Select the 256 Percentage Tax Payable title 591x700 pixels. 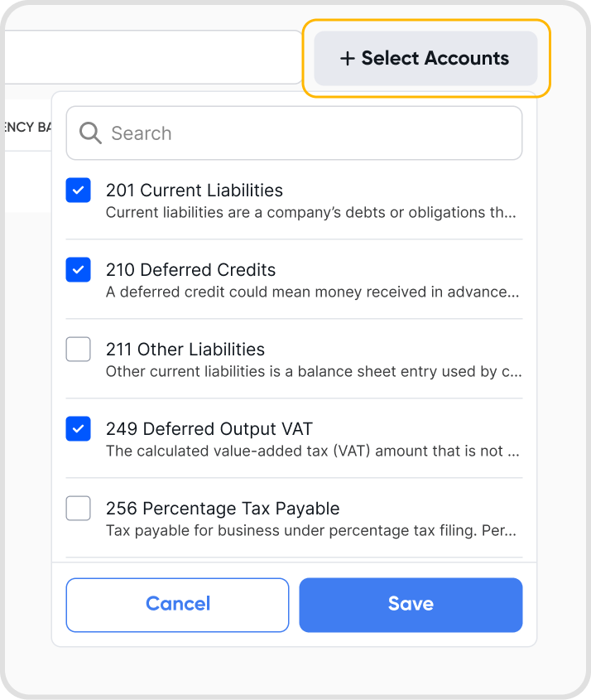(223, 508)
